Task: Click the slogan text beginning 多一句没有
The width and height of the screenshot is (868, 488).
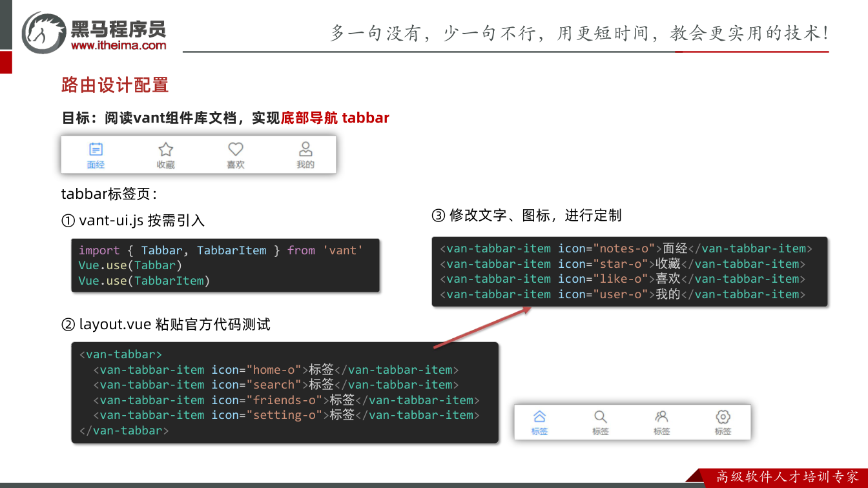Action: pyautogui.click(x=579, y=32)
